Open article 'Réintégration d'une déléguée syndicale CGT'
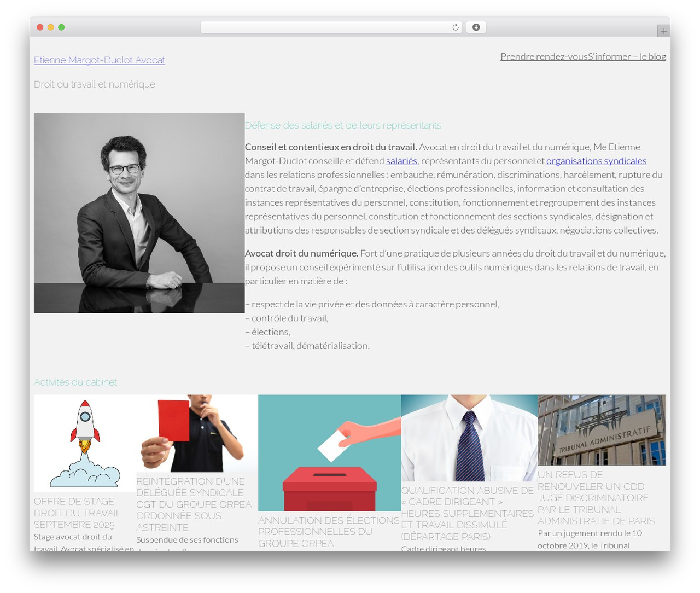This screenshot has width=700, height=593. tap(194, 504)
